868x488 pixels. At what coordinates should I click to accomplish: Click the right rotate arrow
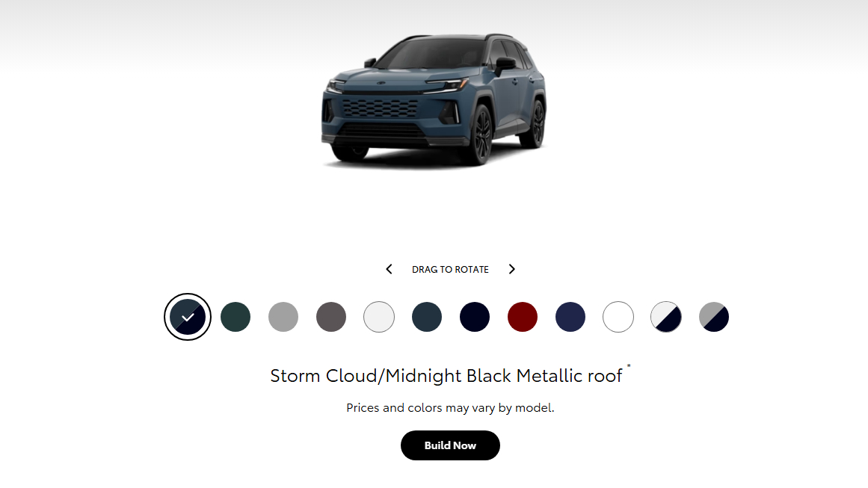tap(512, 270)
